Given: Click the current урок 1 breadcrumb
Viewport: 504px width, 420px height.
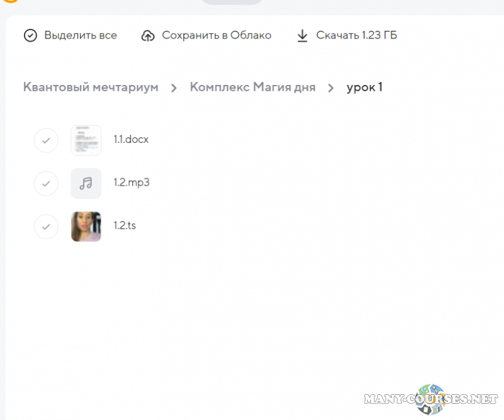Looking at the screenshot, I should (x=364, y=87).
